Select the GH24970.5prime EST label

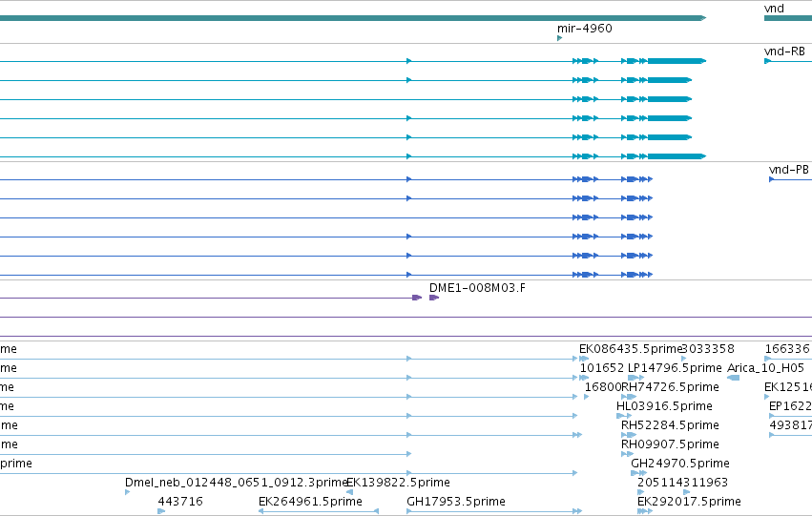(680, 464)
